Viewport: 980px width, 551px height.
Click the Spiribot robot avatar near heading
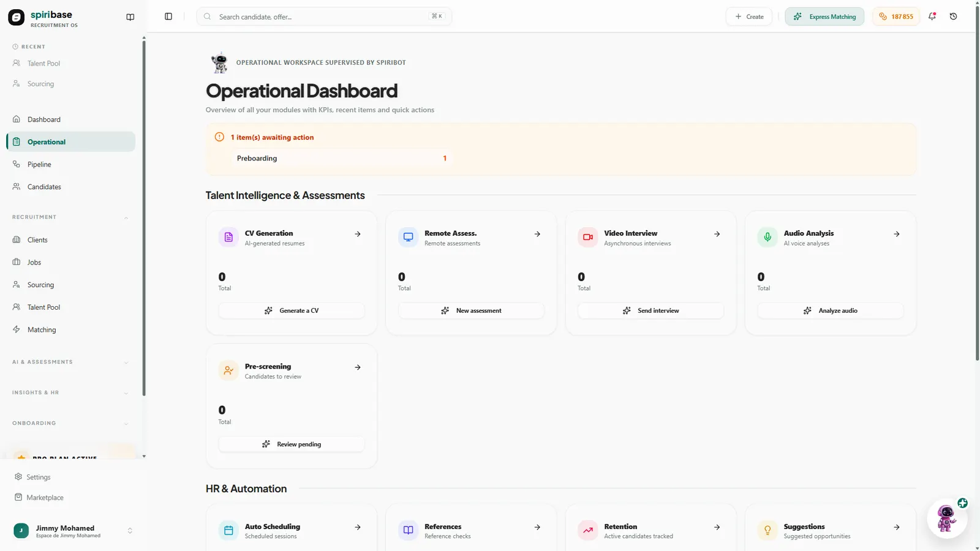pyautogui.click(x=219, y=62)
